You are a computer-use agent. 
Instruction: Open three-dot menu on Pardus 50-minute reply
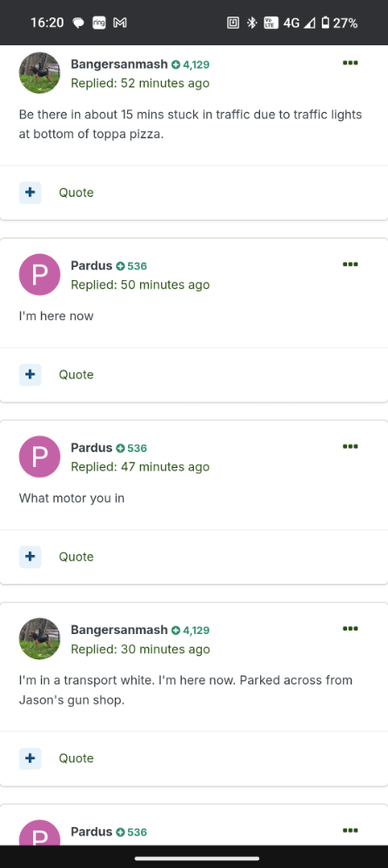350,264
